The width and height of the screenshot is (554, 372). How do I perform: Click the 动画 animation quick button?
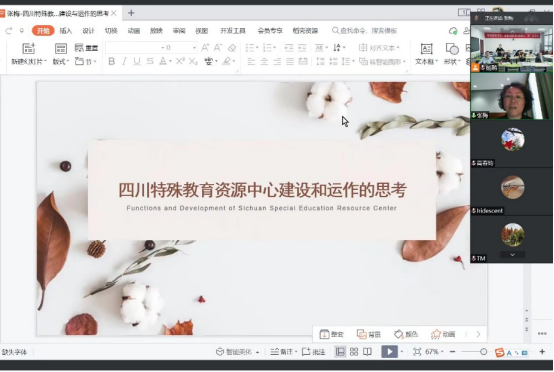[443, 334]
